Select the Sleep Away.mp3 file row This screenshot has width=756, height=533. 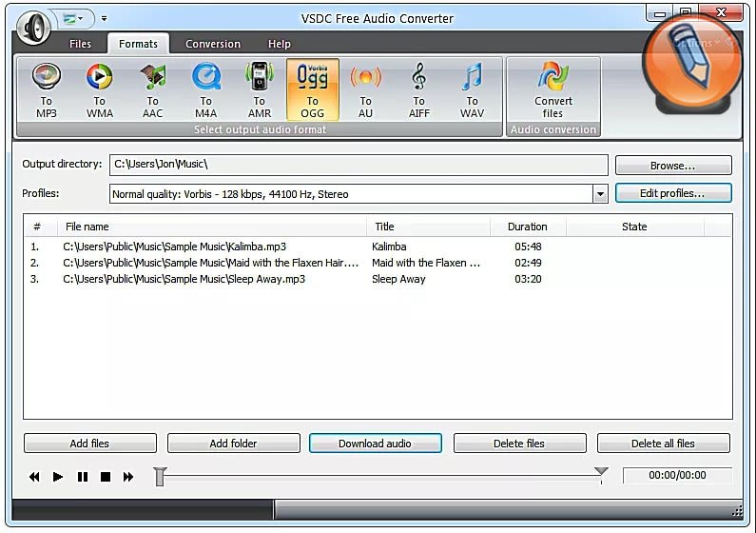pyautogui.click(x=378, y=279)
